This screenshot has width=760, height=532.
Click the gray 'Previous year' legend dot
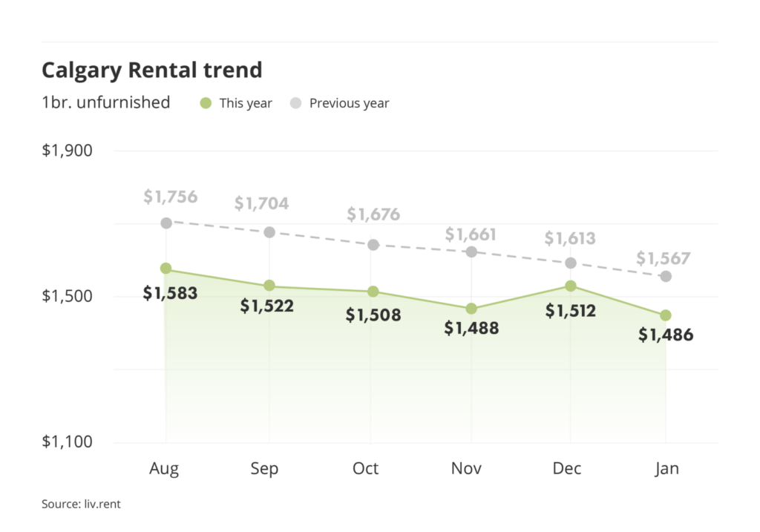pyautogui.click(x=296, y=103)
